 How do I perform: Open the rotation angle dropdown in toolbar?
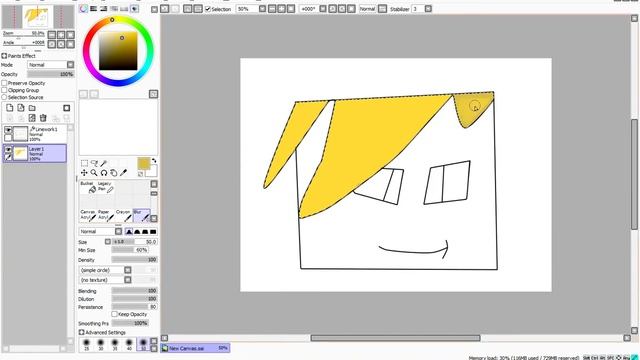coord(322,9)
